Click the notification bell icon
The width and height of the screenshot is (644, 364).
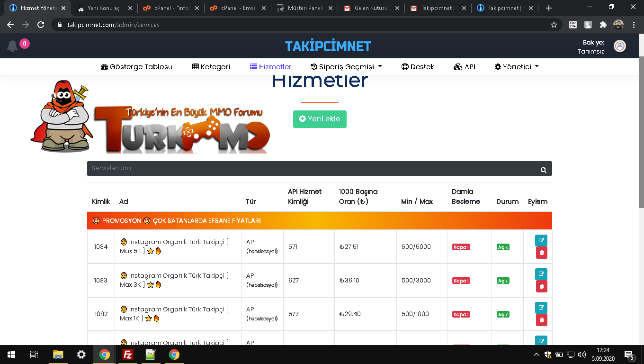12,46
